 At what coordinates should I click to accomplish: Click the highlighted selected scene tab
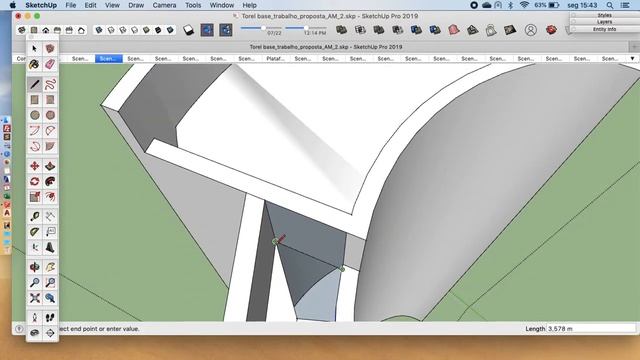[109, 59]
